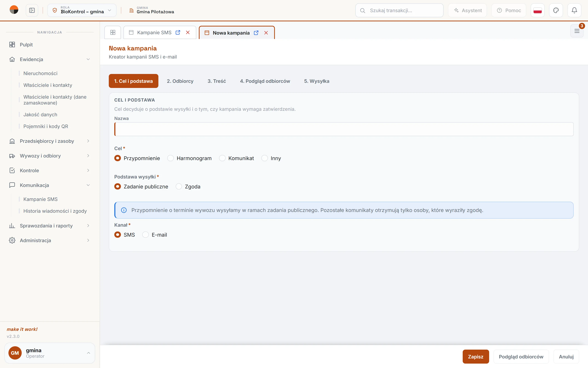Screen dimensions: 588x368
Task: Select Zadanie publiczne basis
Action: click(x=118, y=186)
